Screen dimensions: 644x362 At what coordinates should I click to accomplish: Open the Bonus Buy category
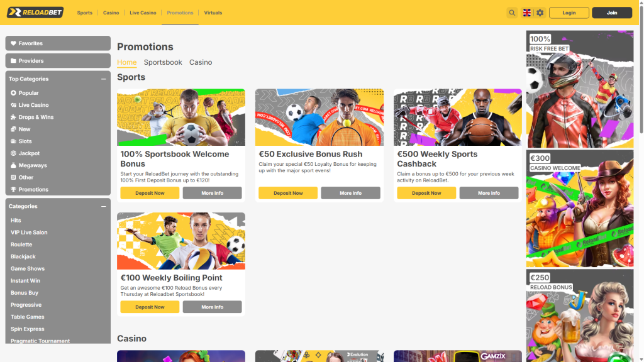(25, 293)
